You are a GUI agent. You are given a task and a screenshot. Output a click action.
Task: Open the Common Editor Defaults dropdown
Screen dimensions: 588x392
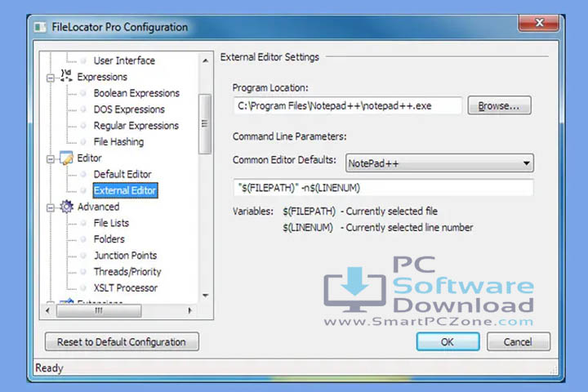pyautogui.click(x=439, y=163)
